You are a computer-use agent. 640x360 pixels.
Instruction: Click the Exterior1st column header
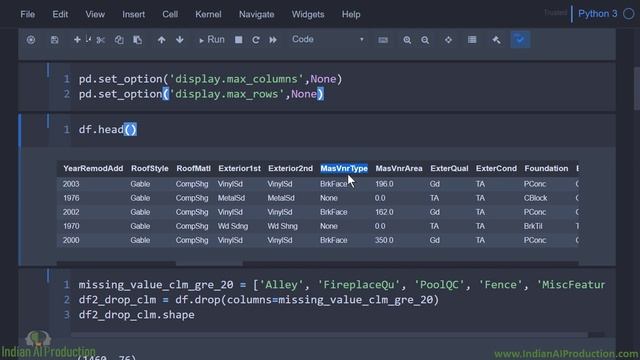tap(239, 169)
